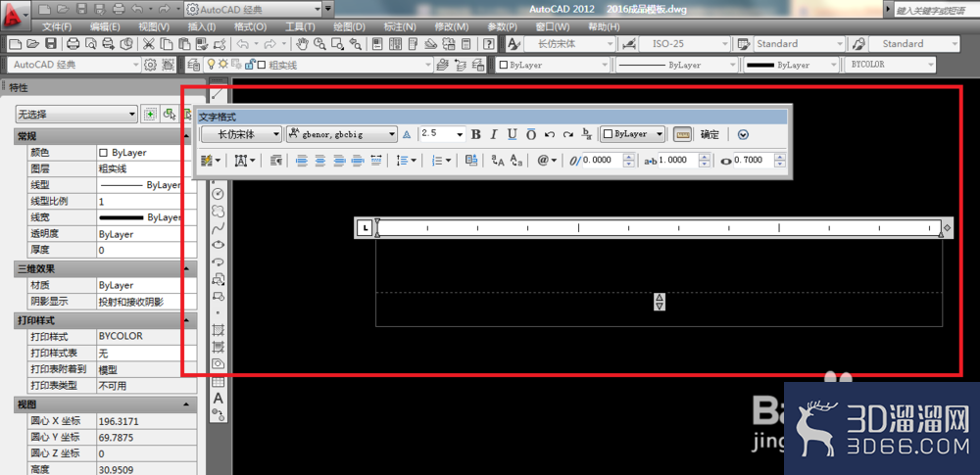
Task: Click the Multileader Style icon
Action: point(859,44)
